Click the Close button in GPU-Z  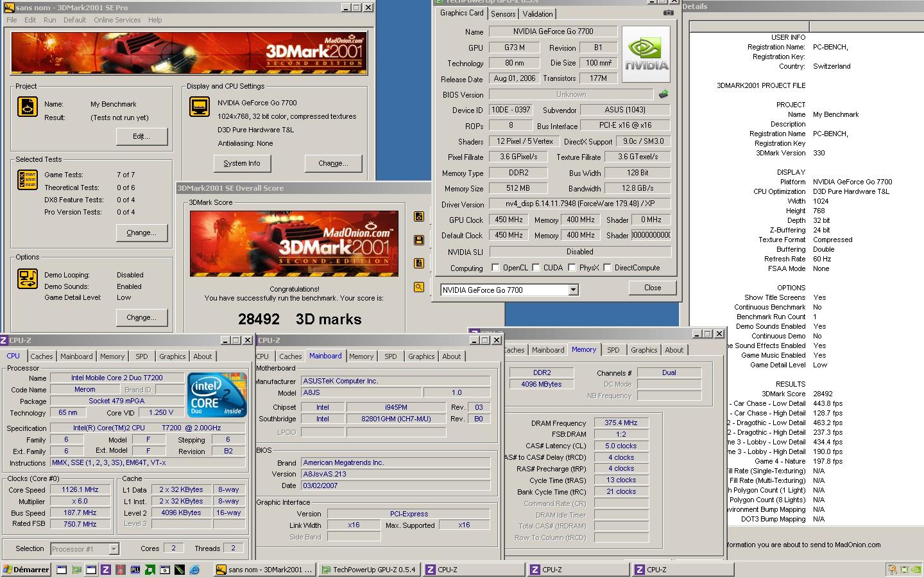[x=653, y=288]
